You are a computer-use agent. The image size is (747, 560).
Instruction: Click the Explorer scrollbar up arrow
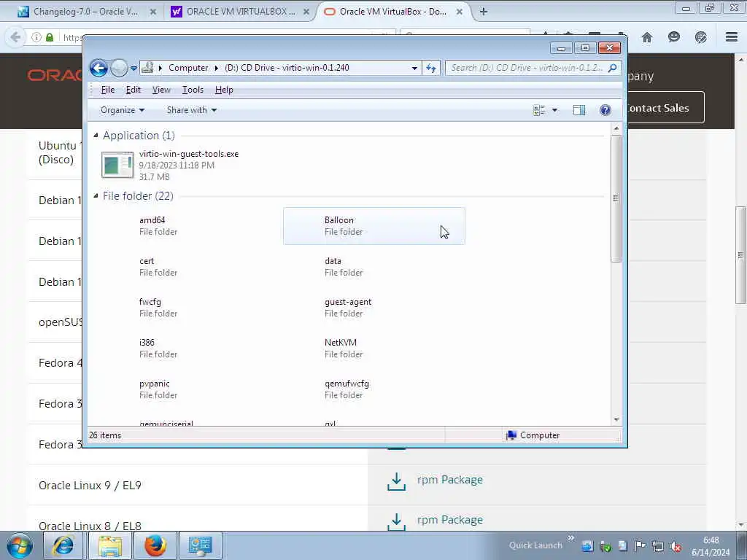click(616, 128)
